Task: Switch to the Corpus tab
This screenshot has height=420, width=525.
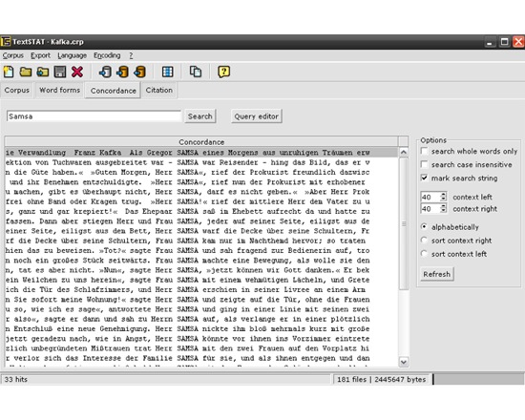Action: point(17,90)
